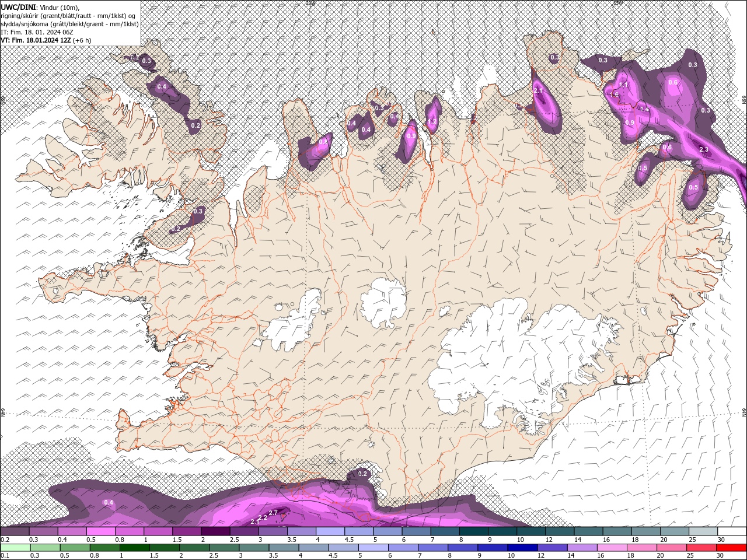Viewport: 747px width, 560px height.
Task: Click the white swatch ending the upper colour scale
Action: (x=732, y=531)
